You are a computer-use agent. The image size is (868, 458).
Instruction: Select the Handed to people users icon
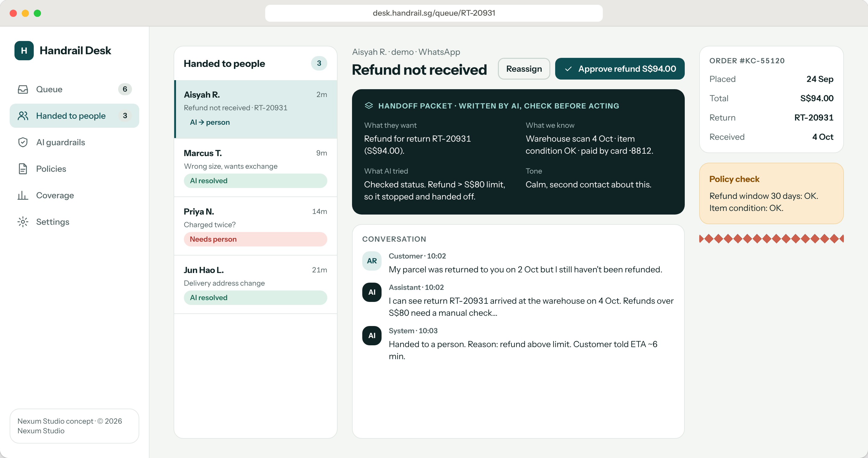pyautogui.click(x=23, y=116)
